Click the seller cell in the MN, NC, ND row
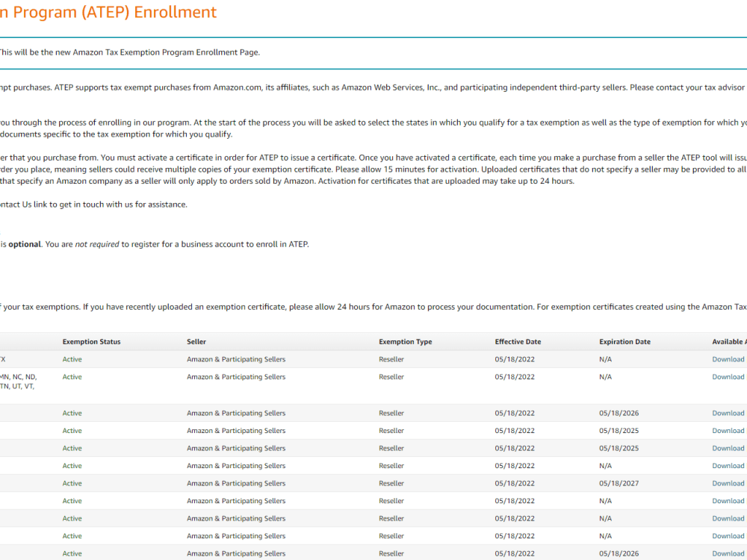Viewport: 747px width, 560px height. tap(236, 376)
